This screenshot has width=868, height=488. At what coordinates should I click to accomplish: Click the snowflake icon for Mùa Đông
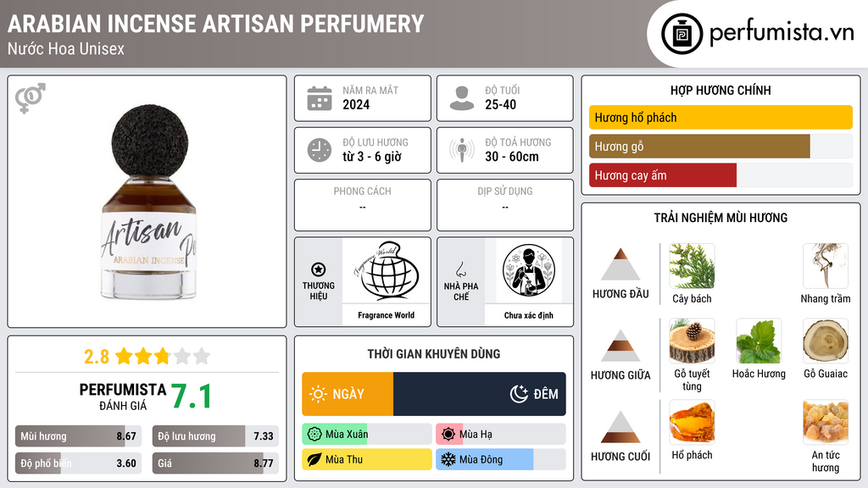[448, 459]
